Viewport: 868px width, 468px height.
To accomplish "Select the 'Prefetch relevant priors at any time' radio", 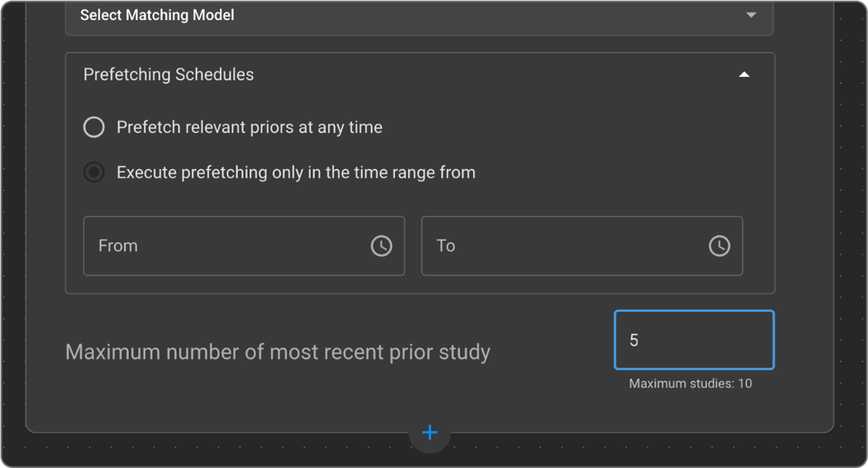I will 94,127.
